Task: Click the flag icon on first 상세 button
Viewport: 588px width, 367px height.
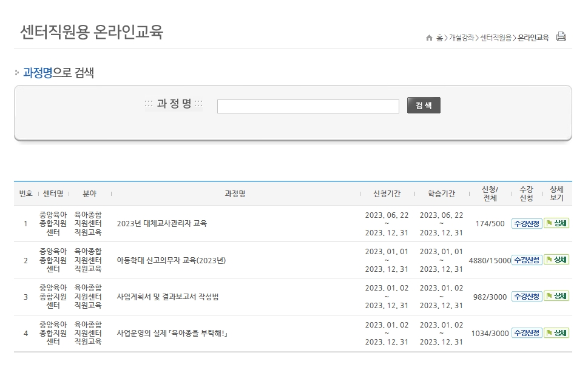Action: coord(549,223)
